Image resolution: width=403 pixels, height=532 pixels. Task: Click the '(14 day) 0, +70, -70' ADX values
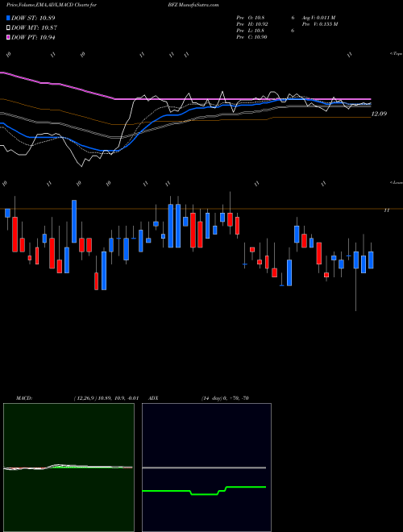(225, 398)
